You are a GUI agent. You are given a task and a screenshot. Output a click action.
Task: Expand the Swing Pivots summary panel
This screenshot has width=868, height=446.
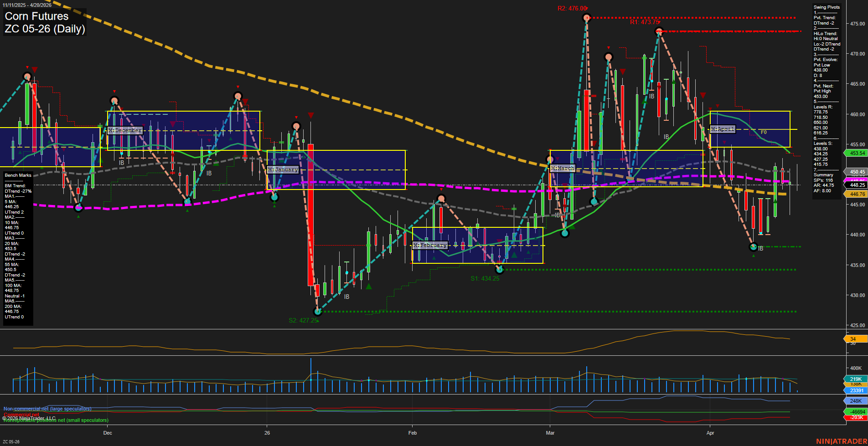pyautogui.click(x=826, y=7)
